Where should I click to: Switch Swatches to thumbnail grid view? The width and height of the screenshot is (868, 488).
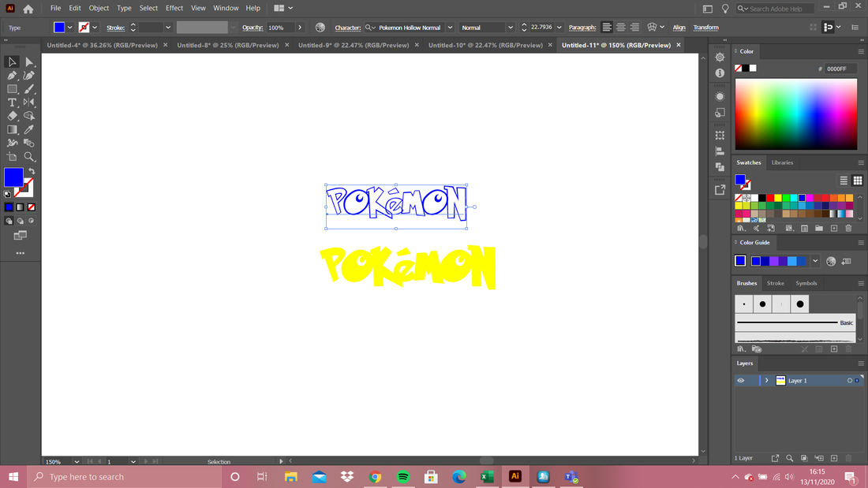click(x=858, y=181)
